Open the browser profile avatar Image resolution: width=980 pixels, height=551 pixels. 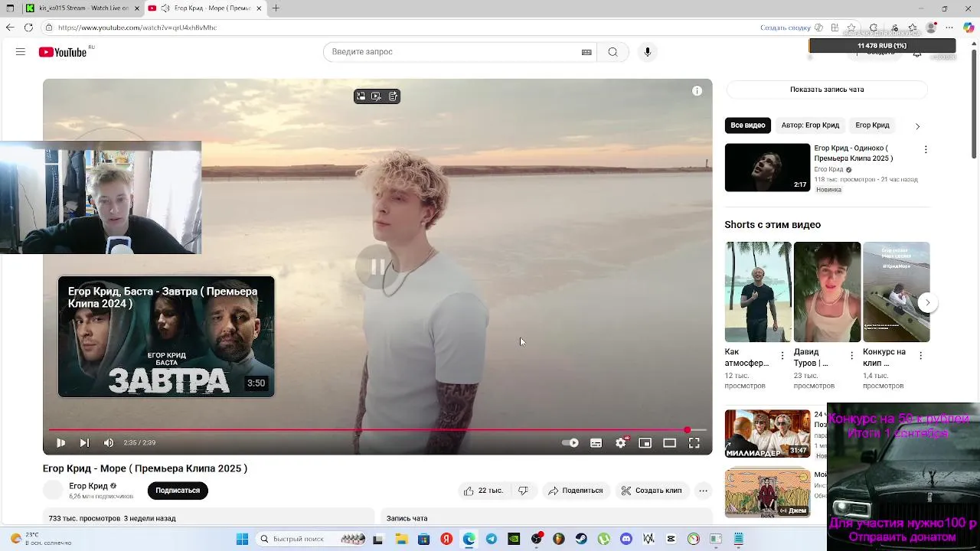pyautogui.click(x=931, y=28)
